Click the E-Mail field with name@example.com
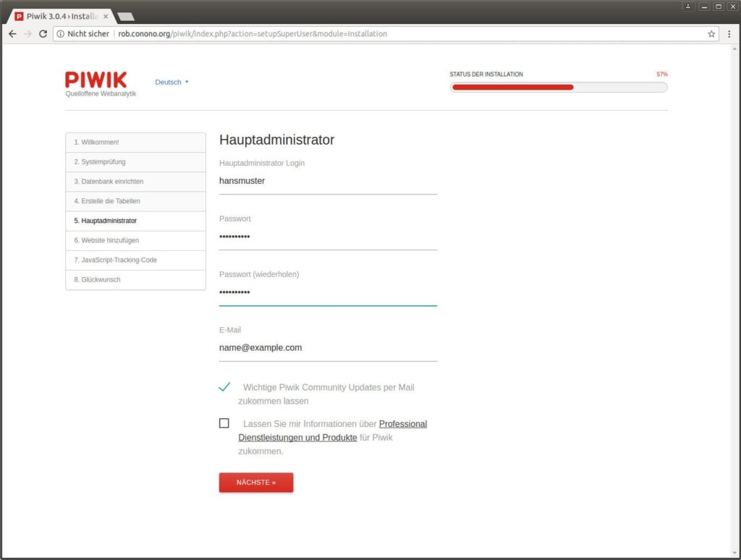 (x=328, y=348)
